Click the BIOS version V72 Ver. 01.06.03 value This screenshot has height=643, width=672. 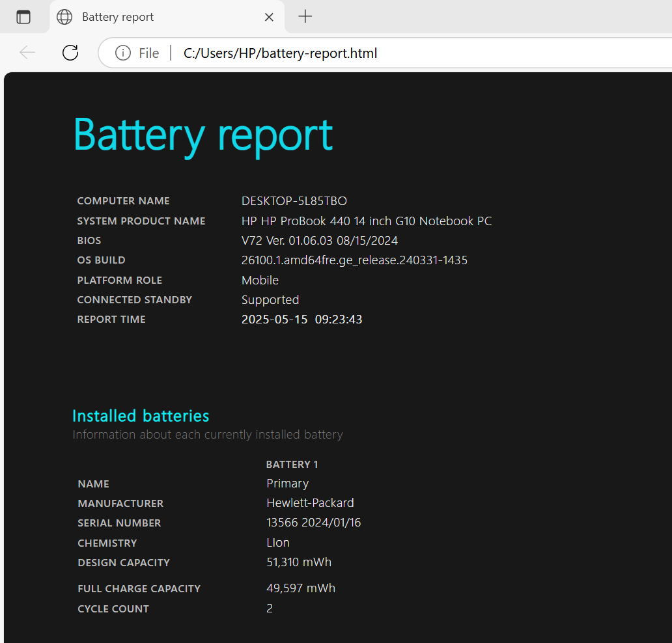click(319, 241)
